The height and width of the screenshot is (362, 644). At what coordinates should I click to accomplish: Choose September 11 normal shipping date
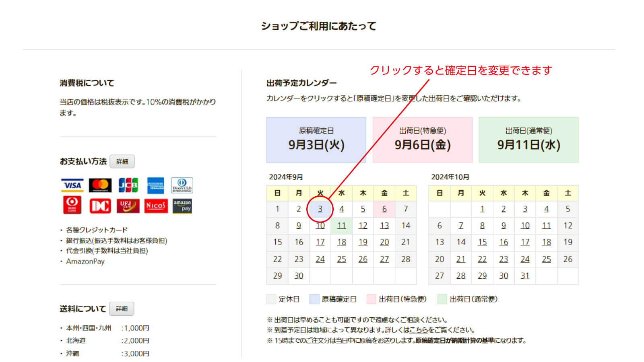[x=341, y=226]
